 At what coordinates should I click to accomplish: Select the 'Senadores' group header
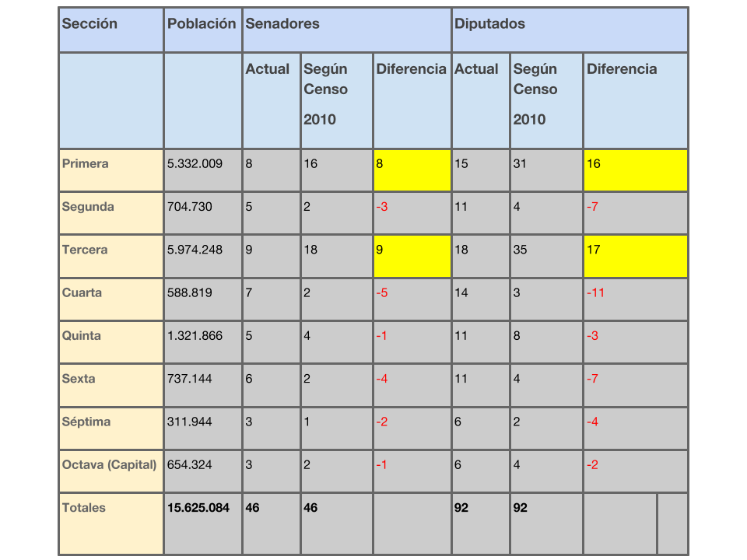click(x=347, y=30)
